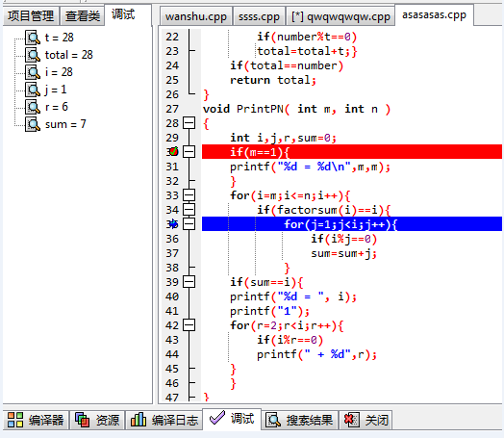Collapse fold at line 35 for loop
The width and height of the screenshot is (504, 438).
point(189,224)
